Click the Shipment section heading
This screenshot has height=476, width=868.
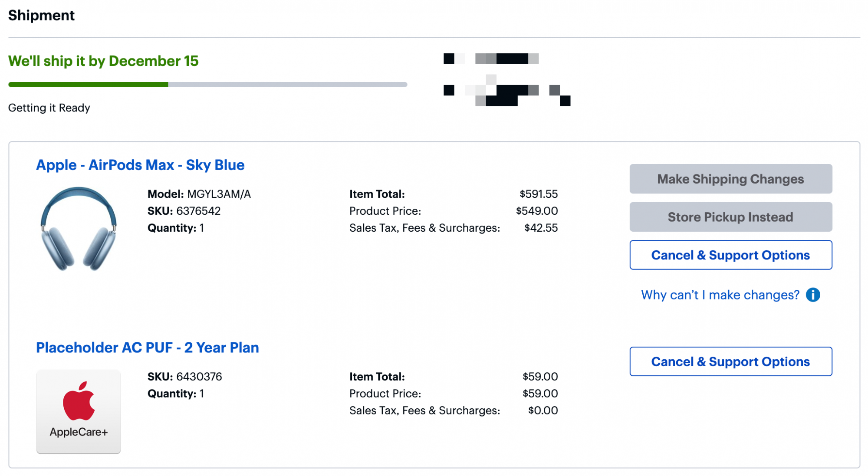coord(41,15)
